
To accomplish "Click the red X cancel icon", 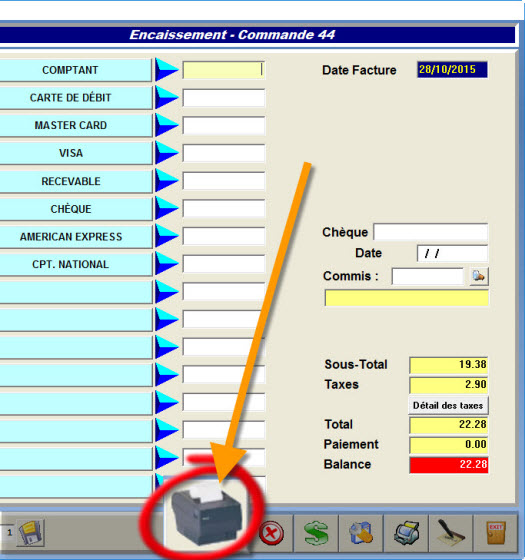I will tap(271, 533).
